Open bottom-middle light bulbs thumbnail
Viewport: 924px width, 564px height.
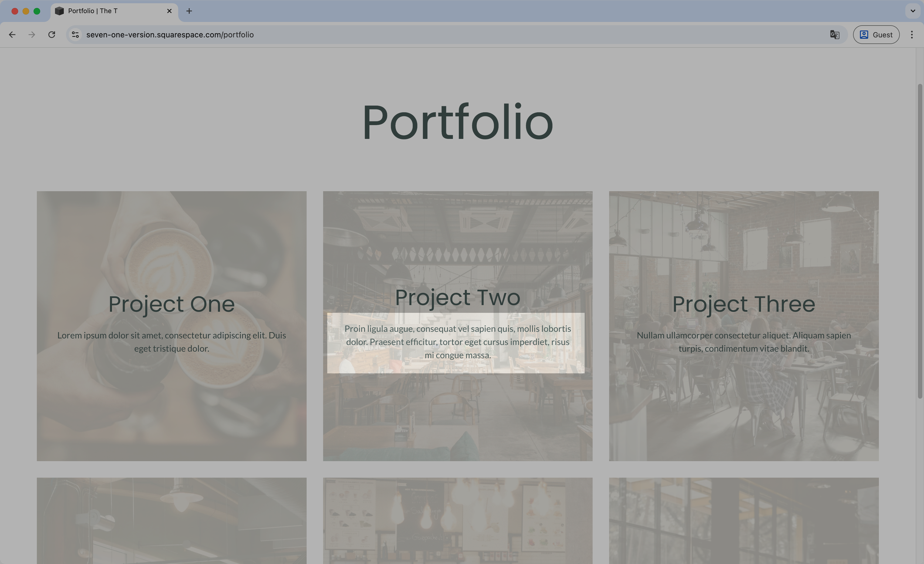[458, 521]
